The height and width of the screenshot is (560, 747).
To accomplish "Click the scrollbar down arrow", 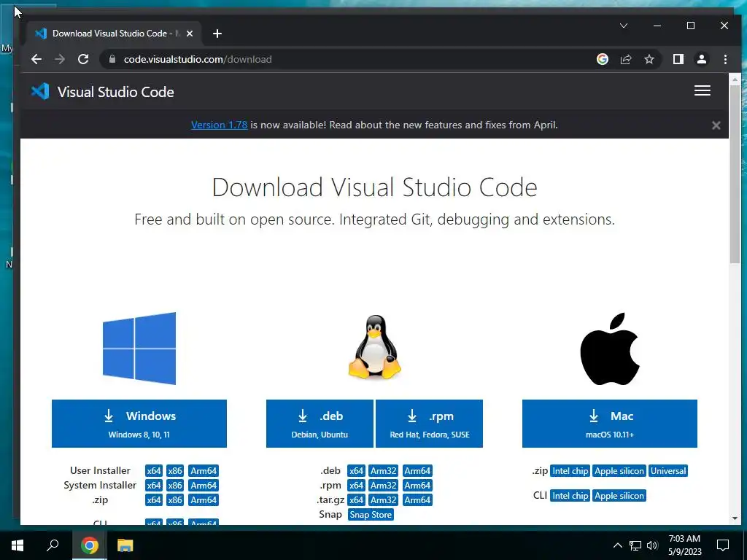I will (x=735, y=518).
